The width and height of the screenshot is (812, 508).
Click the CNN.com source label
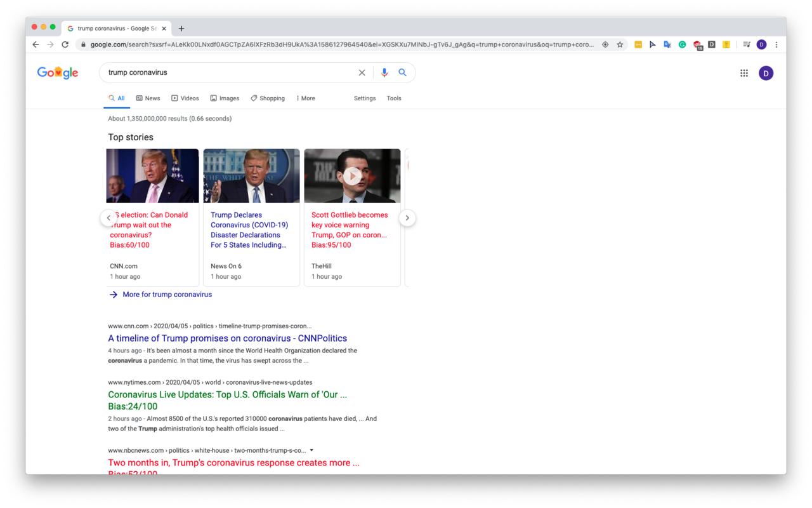tap(124, 266)
